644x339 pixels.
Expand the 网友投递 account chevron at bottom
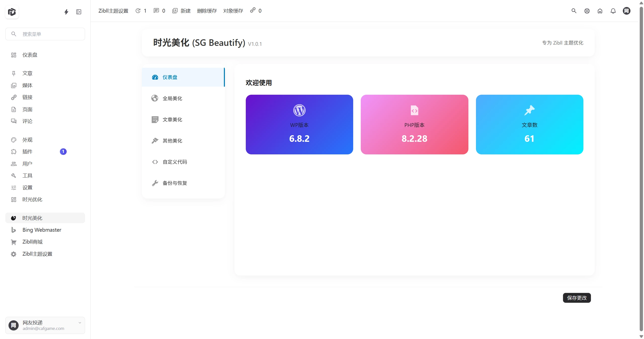pos(80,323)
